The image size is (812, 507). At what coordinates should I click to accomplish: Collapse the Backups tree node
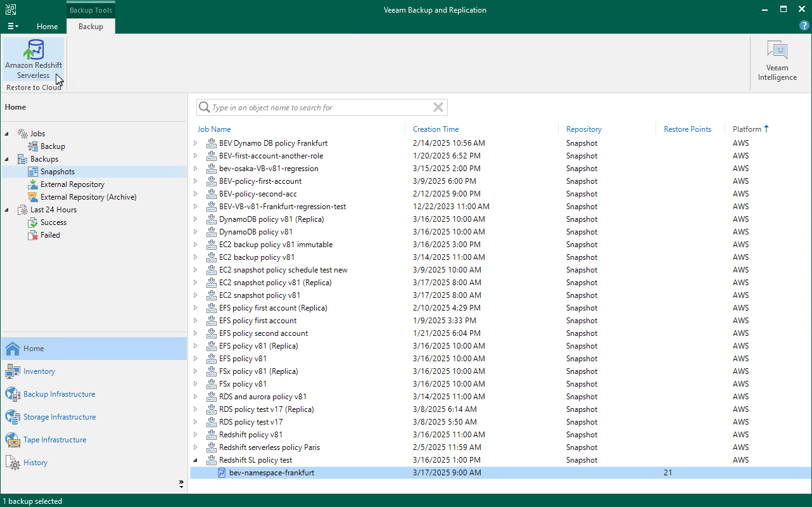coord(8,159)
